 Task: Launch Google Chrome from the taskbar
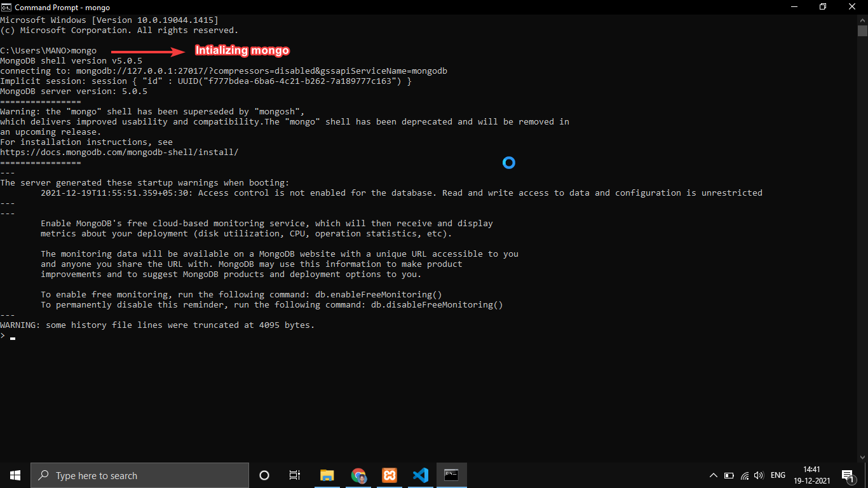pos(358,475)
